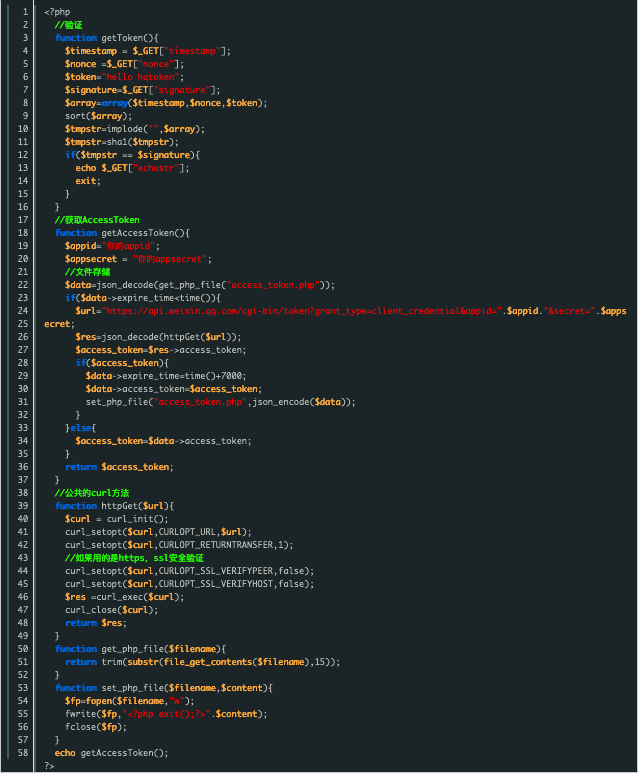Click the wrapped "ecret;" text on line 25
This screenshot has height=773, width=638.
point(59,324)
